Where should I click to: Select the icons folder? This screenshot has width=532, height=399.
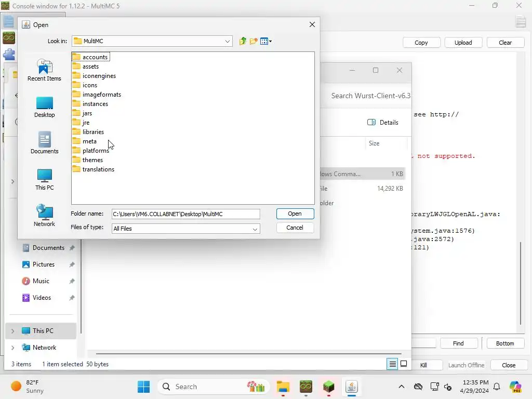click(85, 85)
